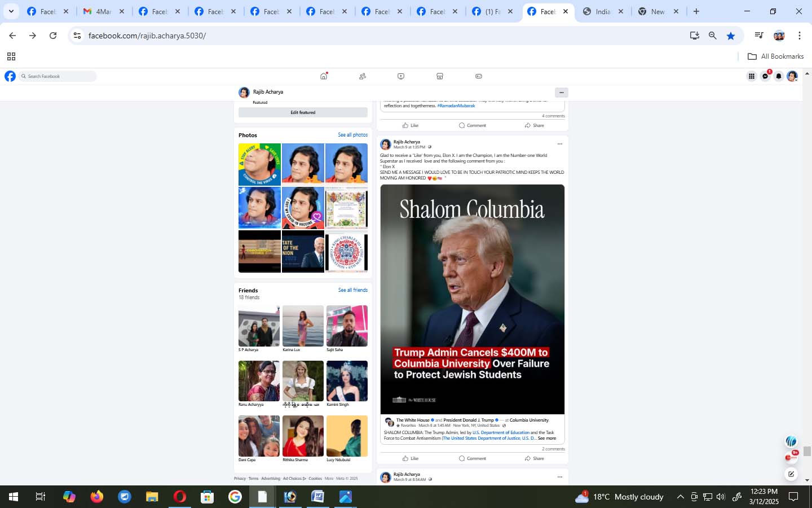Open profile header three-dot options button
Image resolution: width=812 pixels, height=508 pixels.
pos(561,93)
